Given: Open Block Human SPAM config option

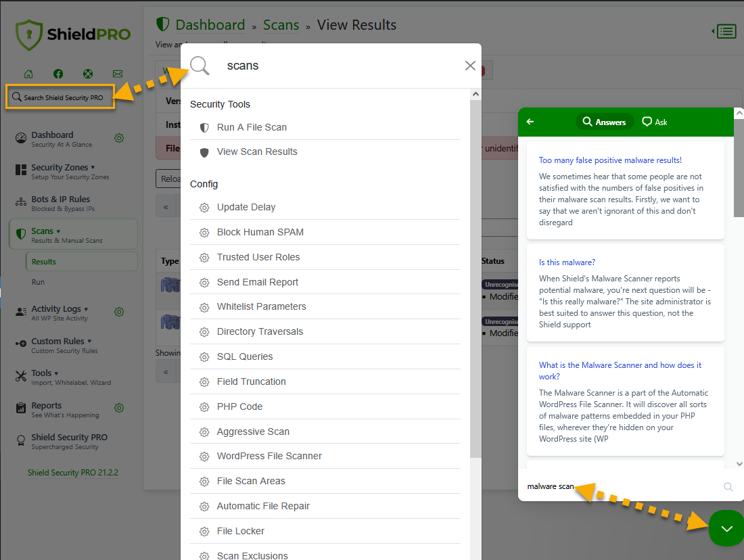Looking at the screenshot, I should (325, 232).
